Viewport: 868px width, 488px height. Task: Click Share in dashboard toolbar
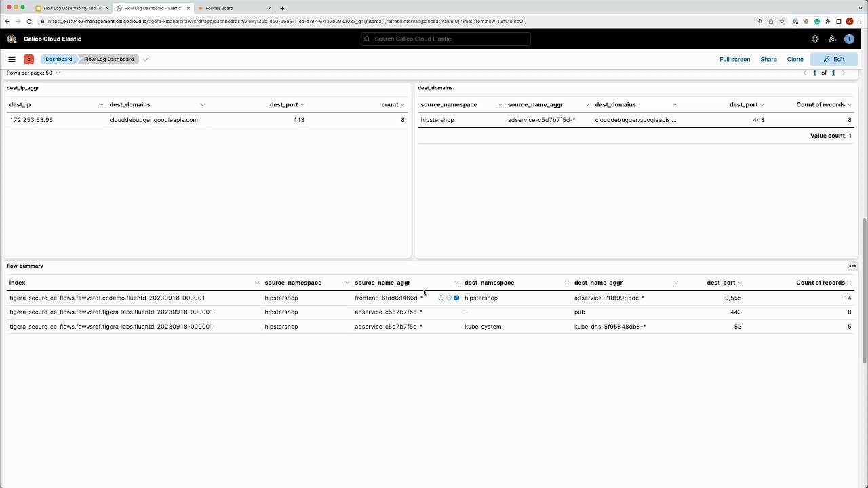click(x=768, y=59)
